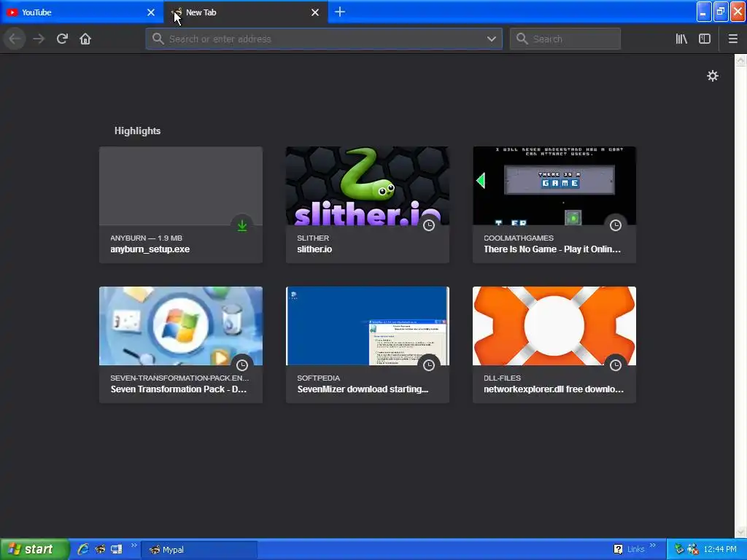Viewport: 747px width, 560px height.
Task: Go back with the back arrow
Action: (x=15, y=39)
